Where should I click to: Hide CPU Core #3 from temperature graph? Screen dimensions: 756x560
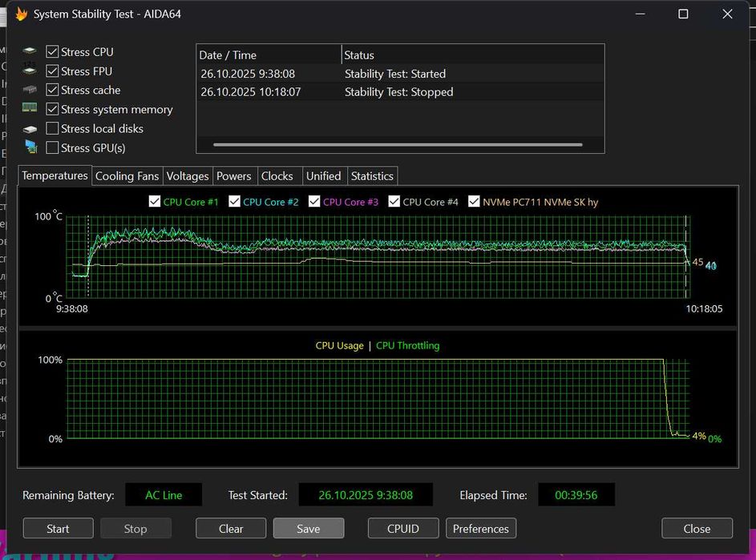[314, 201]
